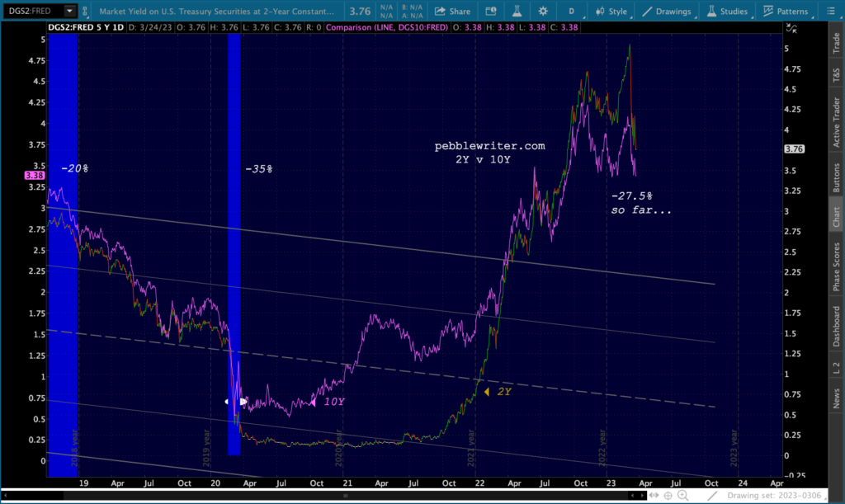This screenshot has height=504, width=845.
Task: Open the Studies menu
Action: [728, 12]
